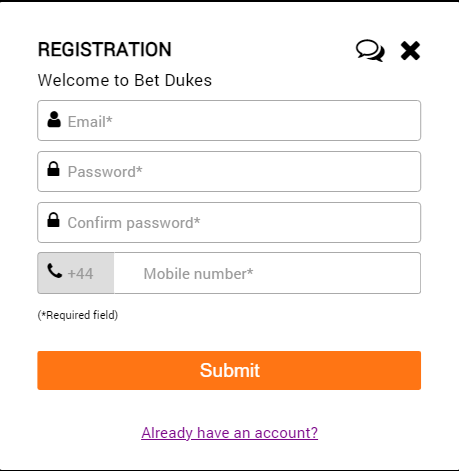Open the live chat speech-bubbles icon
The image size is (459, 471).
[370, 51]
